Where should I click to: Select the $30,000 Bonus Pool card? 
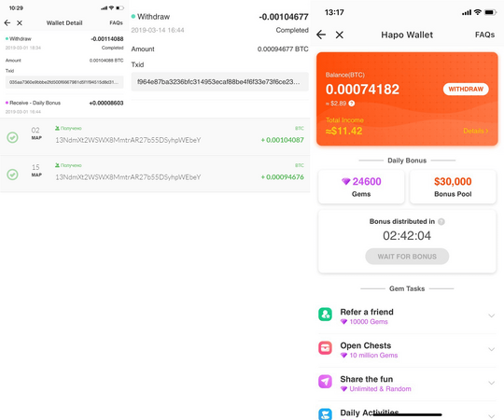point(453,187)
